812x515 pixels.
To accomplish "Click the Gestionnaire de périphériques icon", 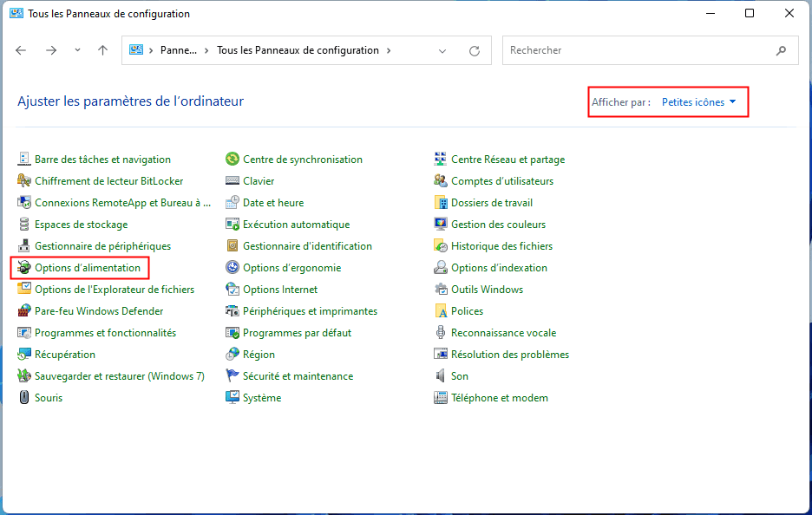I will [24, 246].
